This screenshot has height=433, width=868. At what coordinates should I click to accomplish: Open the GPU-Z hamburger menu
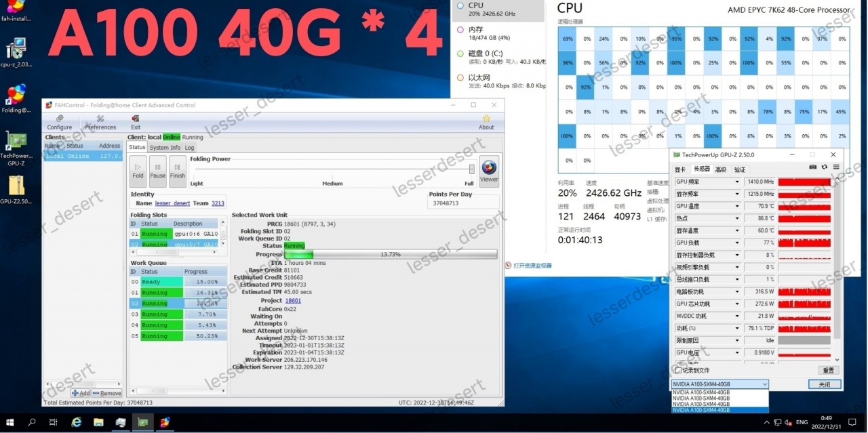836,167
